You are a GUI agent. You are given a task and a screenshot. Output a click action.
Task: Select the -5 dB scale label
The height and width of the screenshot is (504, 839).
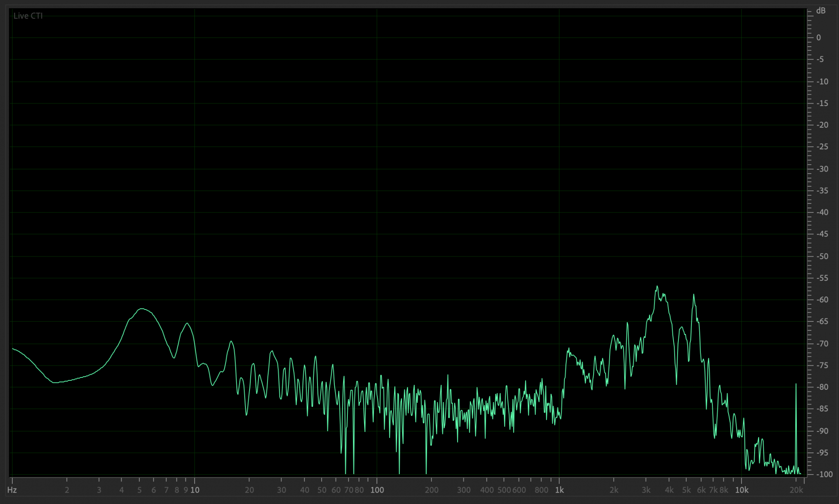(820, 59)
